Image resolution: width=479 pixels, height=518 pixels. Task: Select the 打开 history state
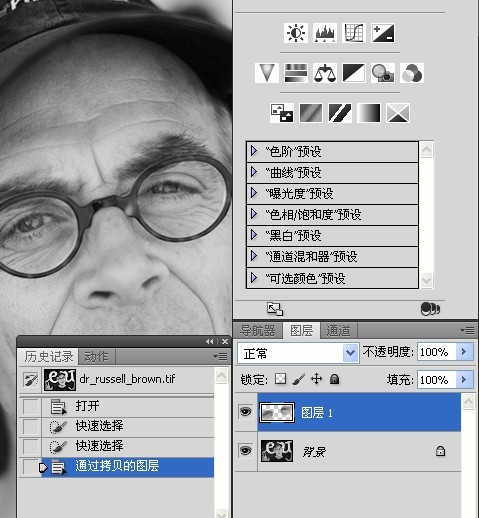coord(127,406)
